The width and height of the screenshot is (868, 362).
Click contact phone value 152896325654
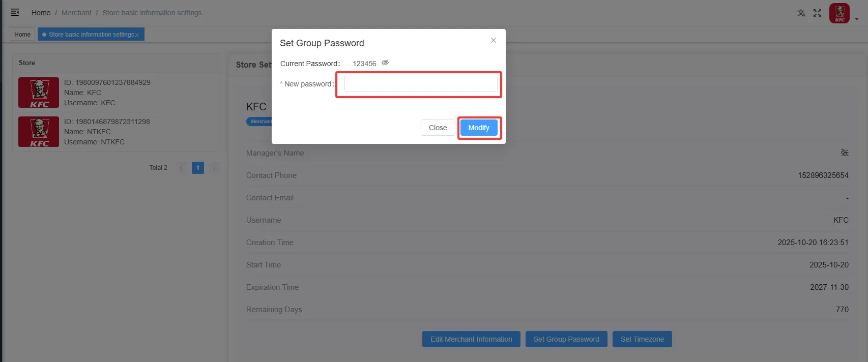(x=823, y=175)
